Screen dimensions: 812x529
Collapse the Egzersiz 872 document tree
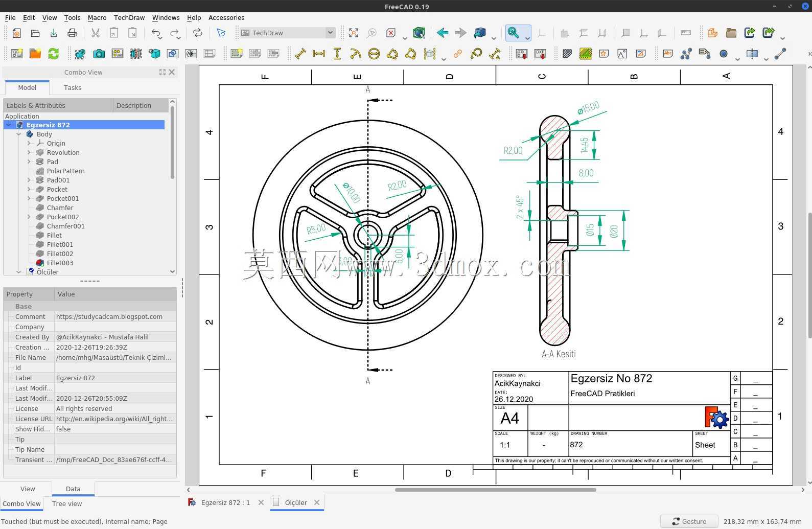[x=9, y=125]
